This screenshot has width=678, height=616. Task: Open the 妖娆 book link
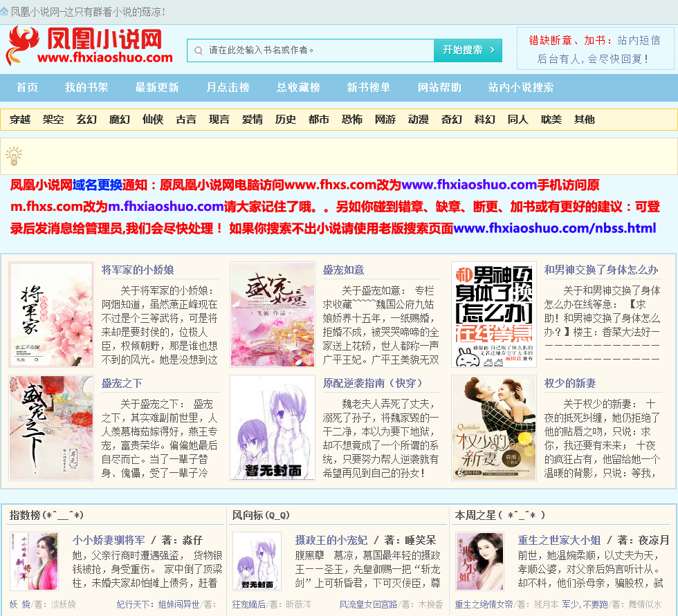20,604
